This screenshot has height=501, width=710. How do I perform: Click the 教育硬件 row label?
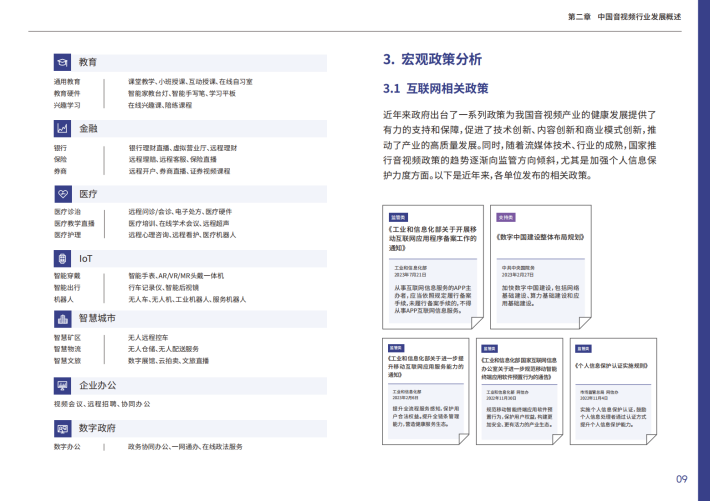[67, 92]
